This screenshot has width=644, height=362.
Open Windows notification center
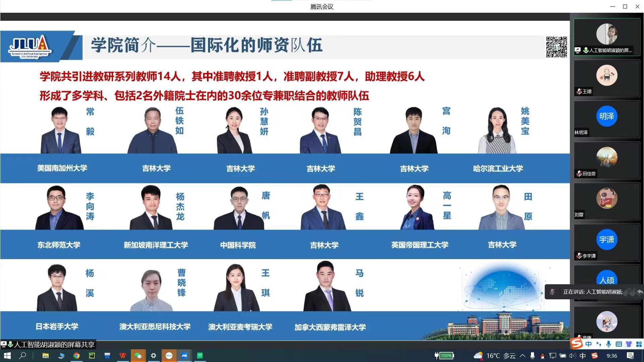tap(630, 356)
